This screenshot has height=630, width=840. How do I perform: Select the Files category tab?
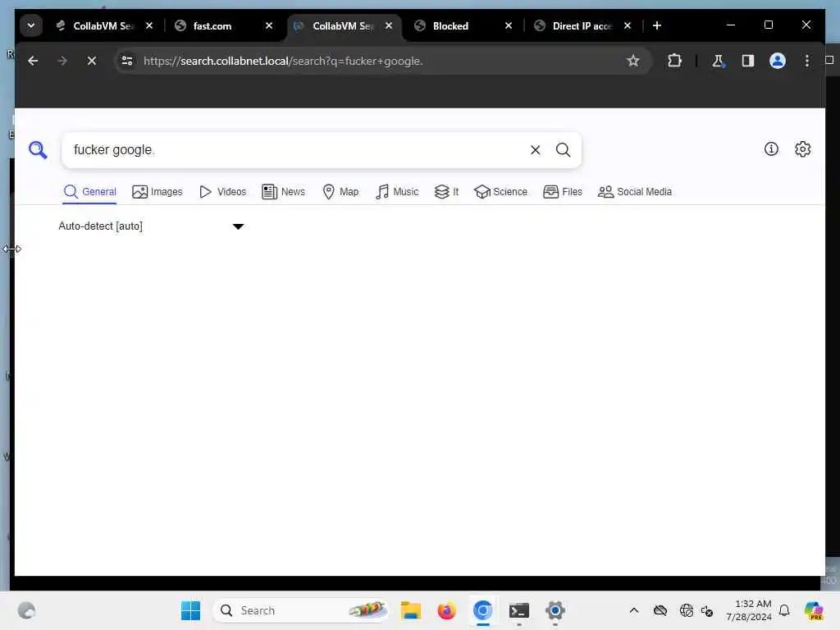pyautogui.click(x=563, y=192)
